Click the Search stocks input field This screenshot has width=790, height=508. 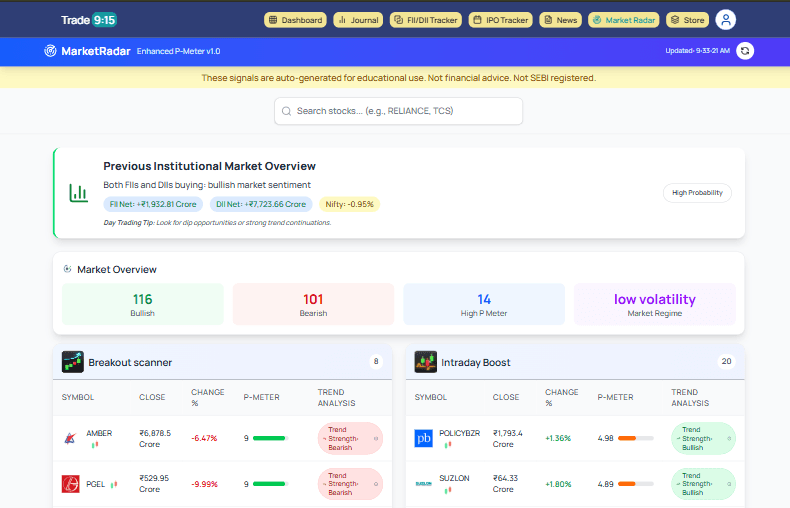[398, 111]
